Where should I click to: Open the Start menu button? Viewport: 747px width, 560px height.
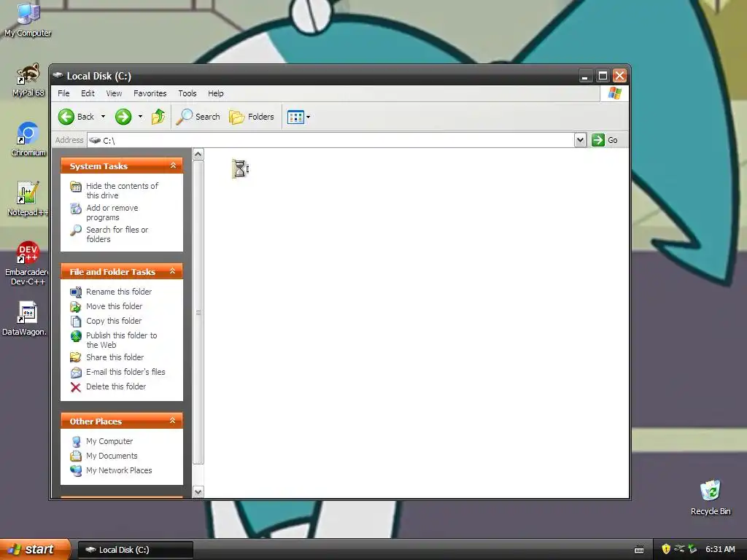click(x=34, y=549)
